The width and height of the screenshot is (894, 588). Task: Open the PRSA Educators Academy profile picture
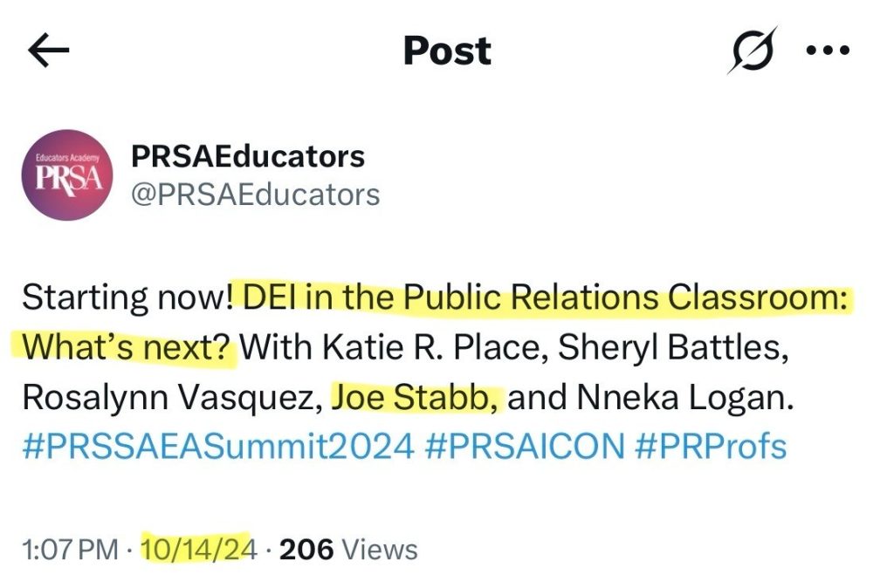click(x=67, y=175)
